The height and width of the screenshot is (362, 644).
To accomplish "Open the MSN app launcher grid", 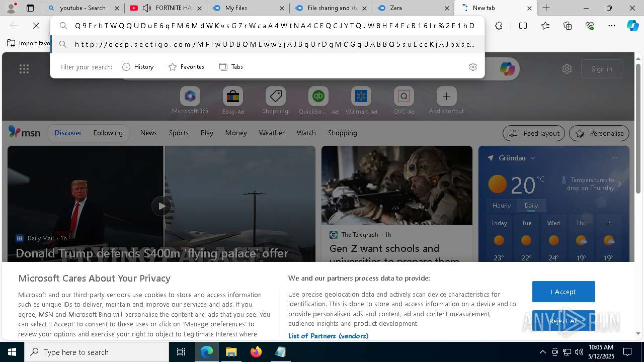I will coord(24,69).
